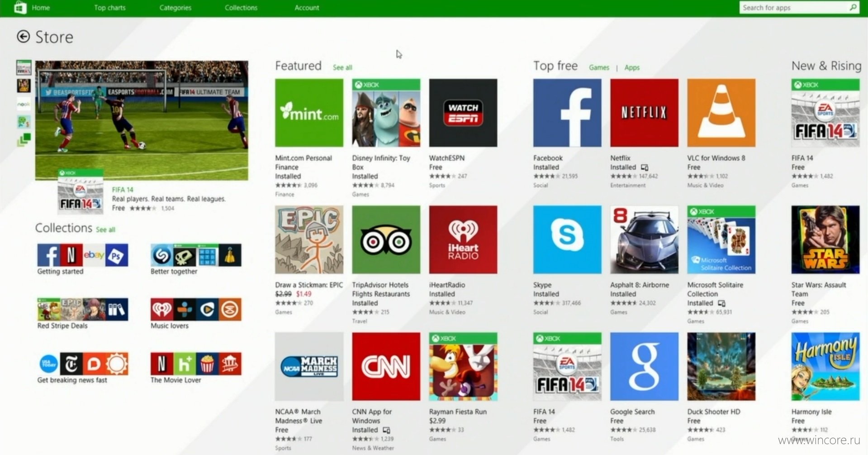The height and width of the screenshot is (455, 868).
Task: Open the New & Rising section heading
Action: pos(826,66)
